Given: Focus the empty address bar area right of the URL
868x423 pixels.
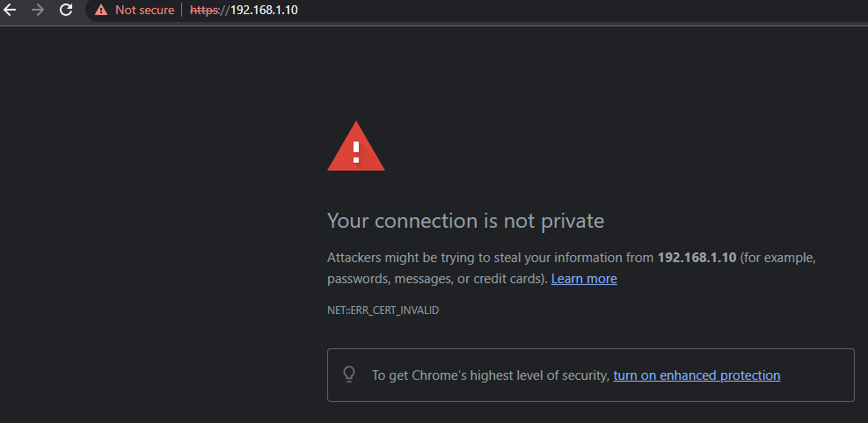Looking at the screenshot, I should (572, 10).
